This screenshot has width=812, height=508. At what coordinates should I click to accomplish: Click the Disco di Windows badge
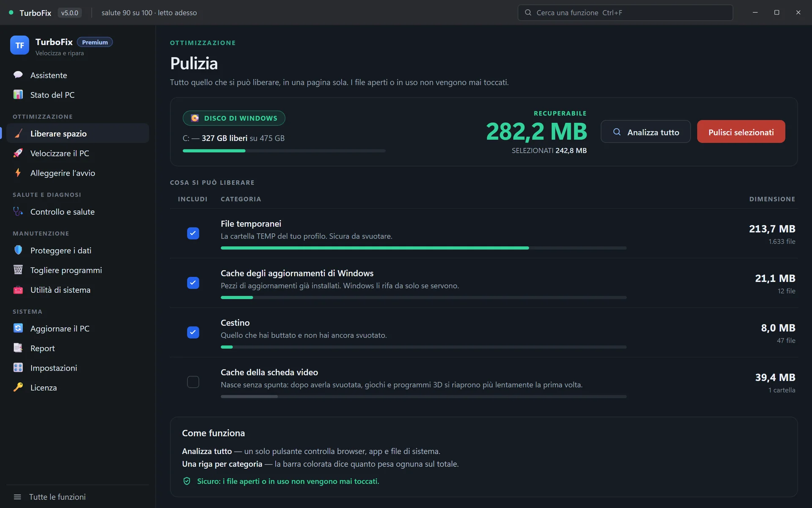tap(234, 118)
